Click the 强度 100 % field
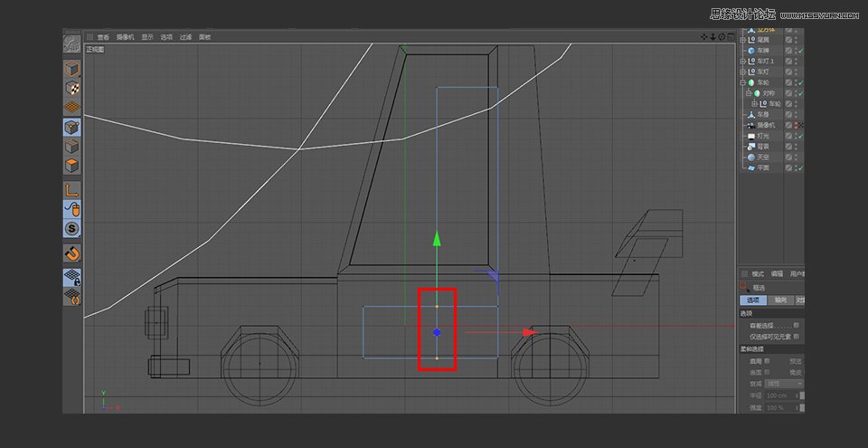Screen dimensions: 868x448 [x=780, y=407]
